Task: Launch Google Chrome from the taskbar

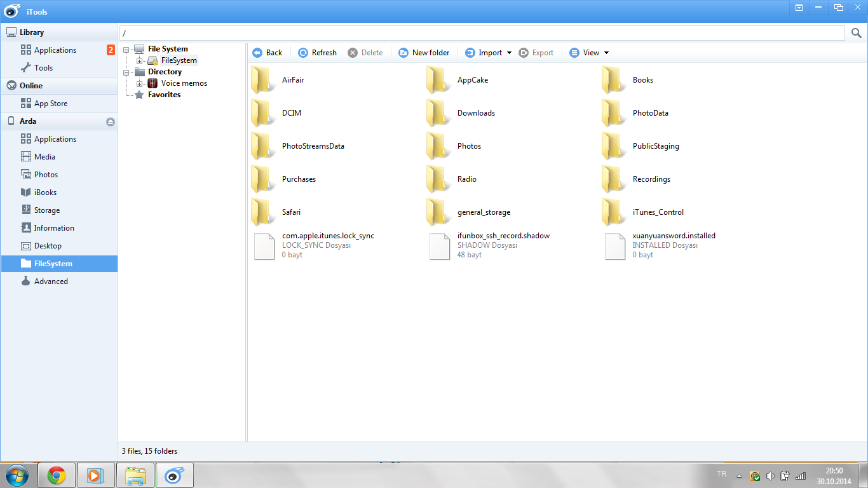Action: pyautogui.click(x=57, y=475)
